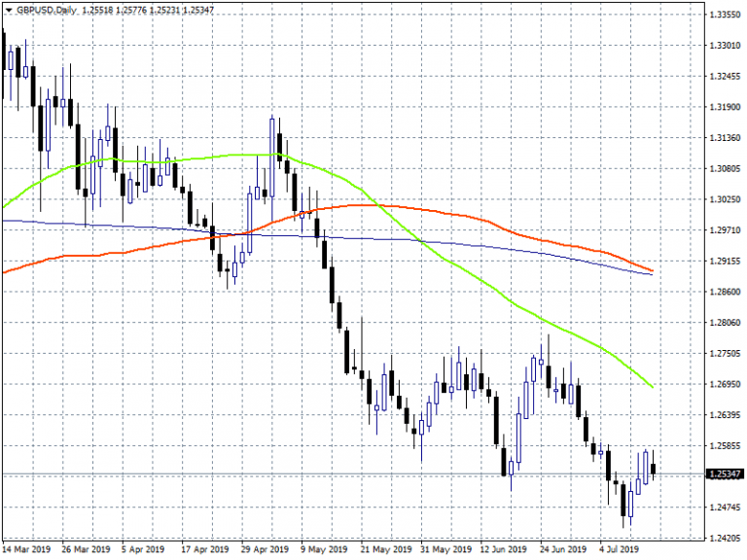Click the horizontal grey bid price line
This screenshot has height=560, width=747.
coord(292,473)
